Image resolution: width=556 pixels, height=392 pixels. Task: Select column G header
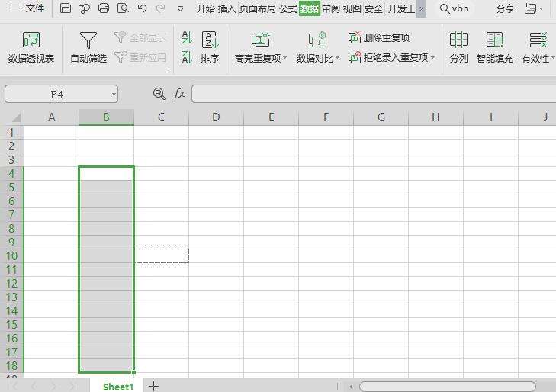pyautogui.click(x=381, y=117)
